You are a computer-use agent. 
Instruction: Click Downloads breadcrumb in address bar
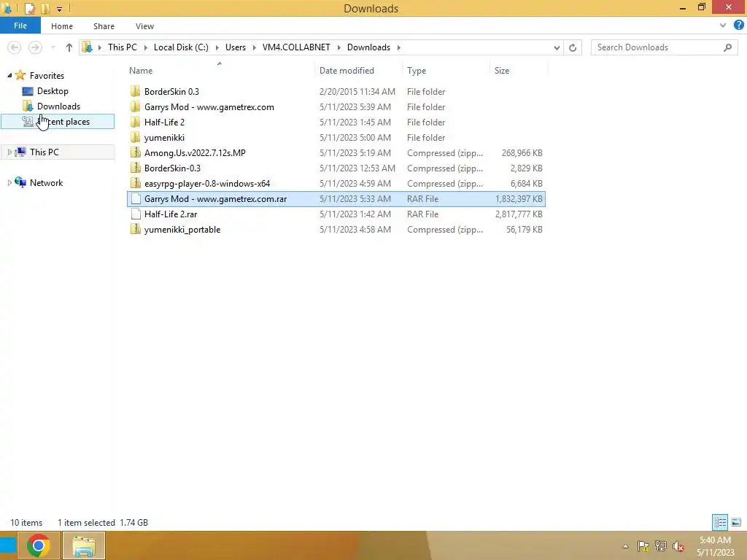pyautogui.click(x=368, y=47)
